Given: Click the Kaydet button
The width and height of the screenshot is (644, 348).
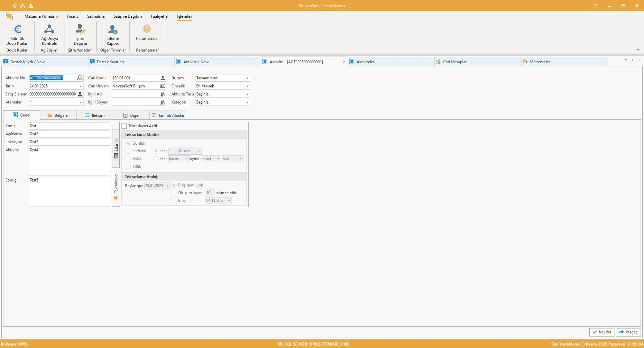Looking at the screenshot, I should [602, 332].
